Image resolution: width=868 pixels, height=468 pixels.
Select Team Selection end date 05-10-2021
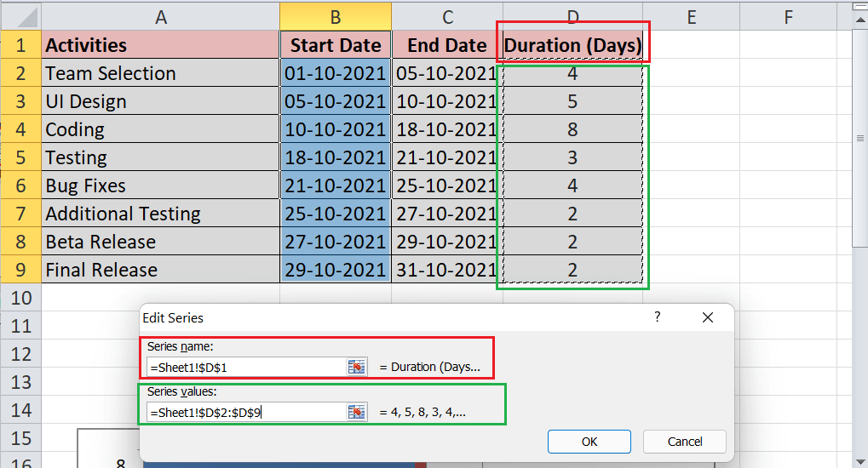[447, 73]
